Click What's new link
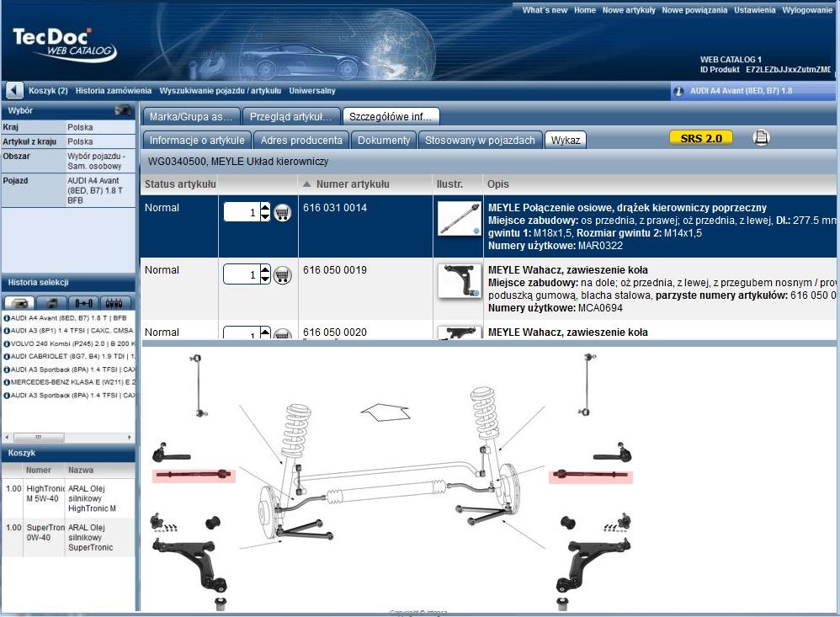This screenshot has width=840, height=617. (545, 10)
